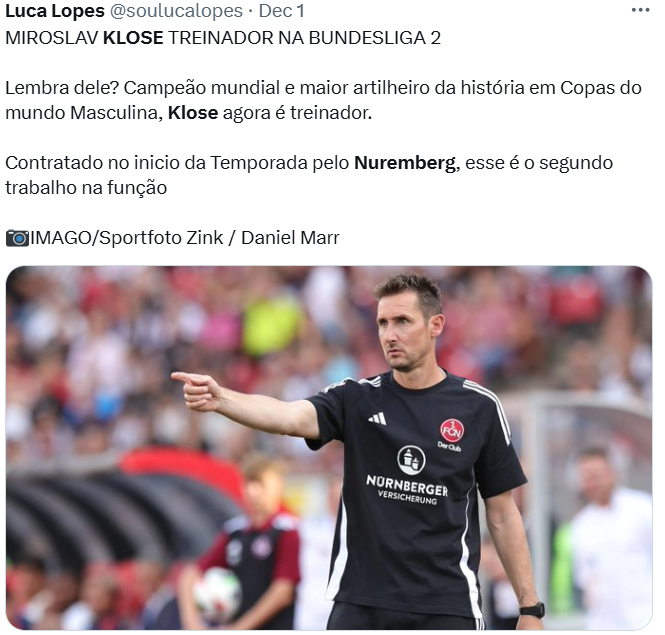Click bold Klose in 'agora é treinador'
This screenshot has width=665, height=635.
193,113
